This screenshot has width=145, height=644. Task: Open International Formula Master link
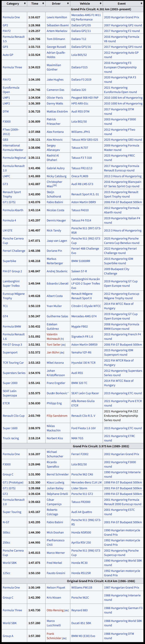[x=13, y=147]
